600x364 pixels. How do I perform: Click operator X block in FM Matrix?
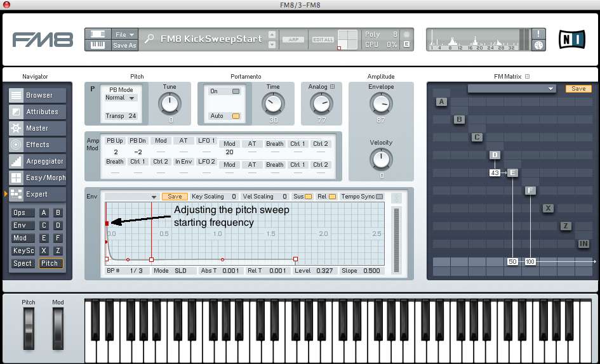pyautogui.click(x=548, y=208)
